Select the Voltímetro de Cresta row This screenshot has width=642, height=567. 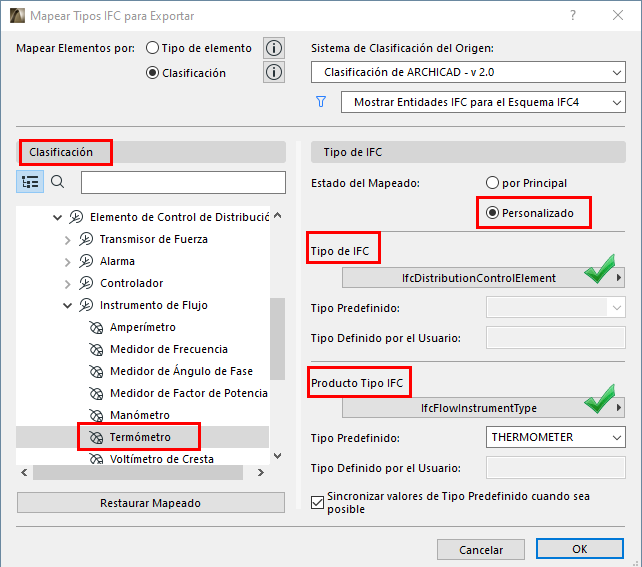[142, 458]
